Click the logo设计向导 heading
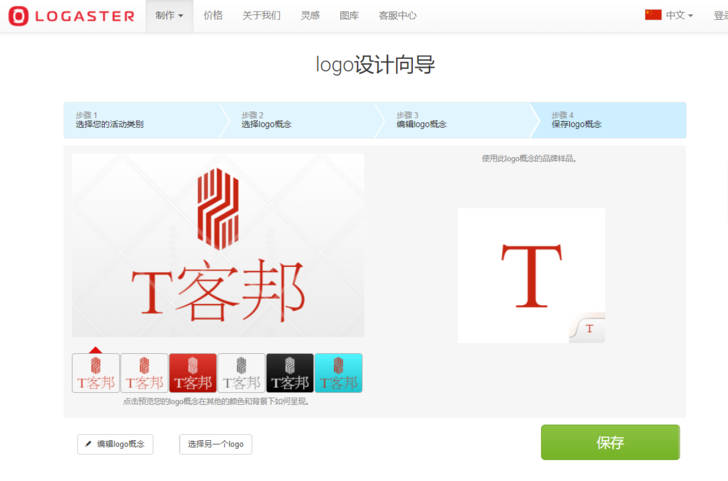This screenshot has height=481, width=728. [375, 65]
